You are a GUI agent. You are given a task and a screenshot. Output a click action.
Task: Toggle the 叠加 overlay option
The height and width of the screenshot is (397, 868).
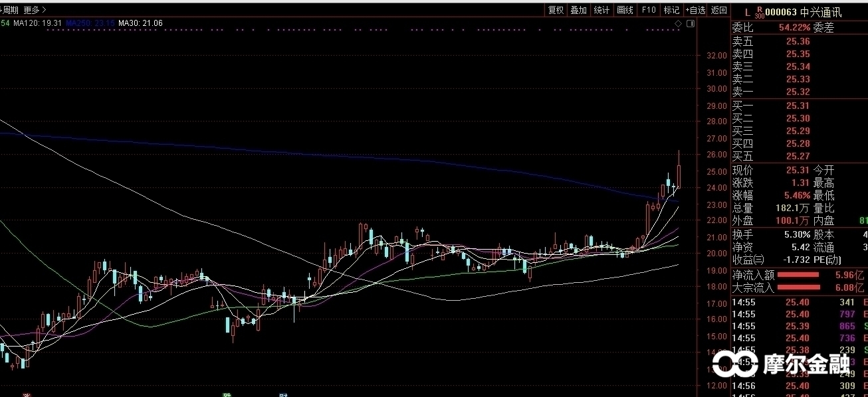(578, 10)
